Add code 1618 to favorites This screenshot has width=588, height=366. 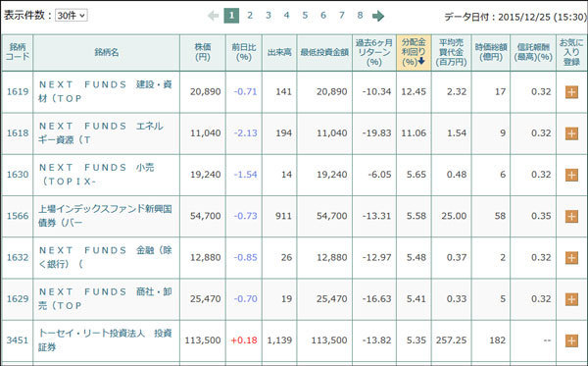pyautogui.click(x=571, y=133)
